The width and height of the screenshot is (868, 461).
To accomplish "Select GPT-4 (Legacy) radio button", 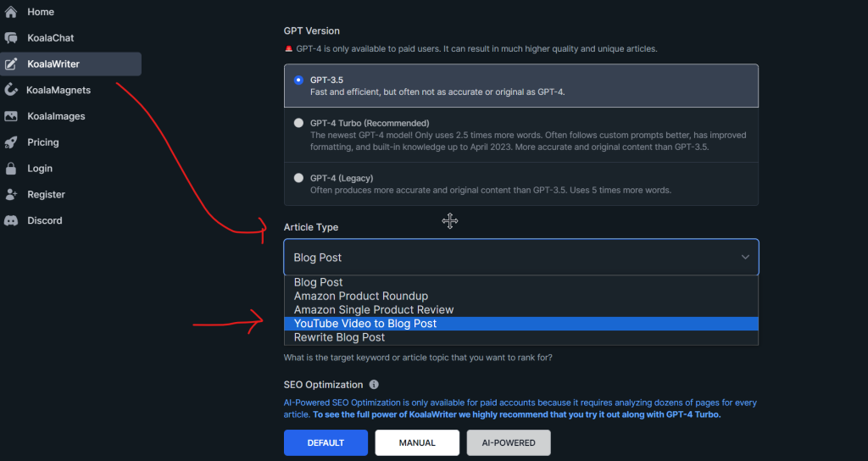I will (x=298, y=178).
